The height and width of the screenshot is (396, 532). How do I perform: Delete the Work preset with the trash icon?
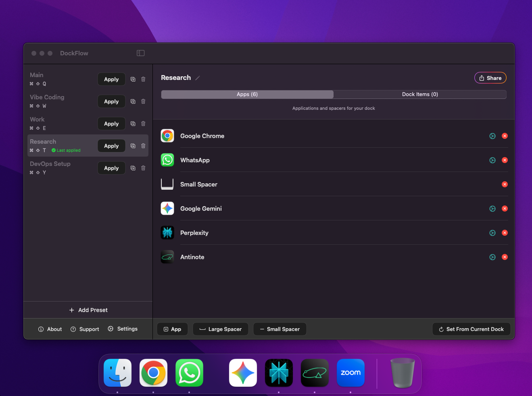(x=143, y=124)
